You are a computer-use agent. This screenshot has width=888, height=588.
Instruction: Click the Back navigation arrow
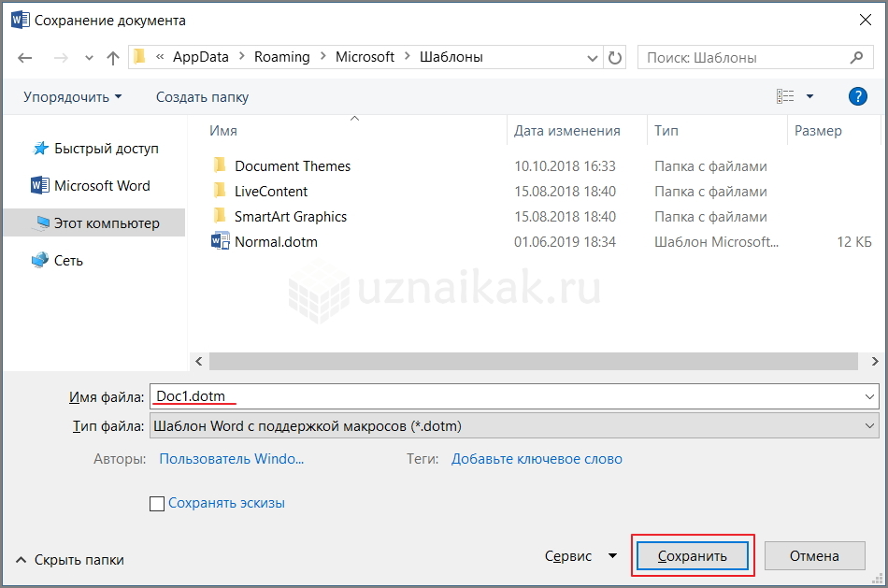click(25, 58)
